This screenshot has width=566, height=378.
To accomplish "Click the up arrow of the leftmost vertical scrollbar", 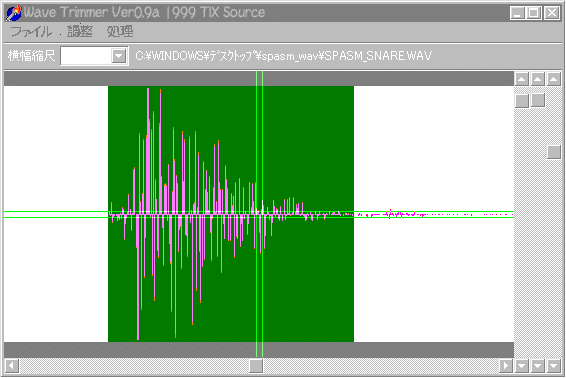I will [x=522, y=79].
